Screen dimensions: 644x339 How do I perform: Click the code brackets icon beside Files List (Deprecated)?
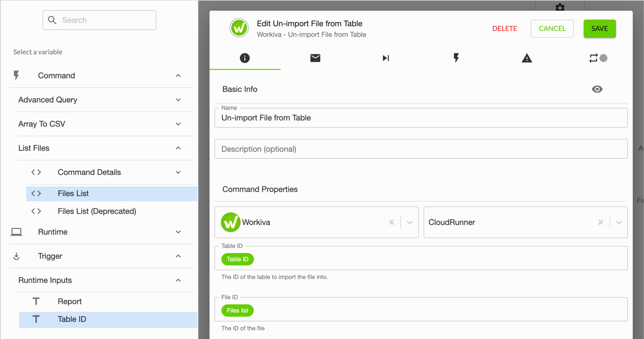[x=36, y=211]
